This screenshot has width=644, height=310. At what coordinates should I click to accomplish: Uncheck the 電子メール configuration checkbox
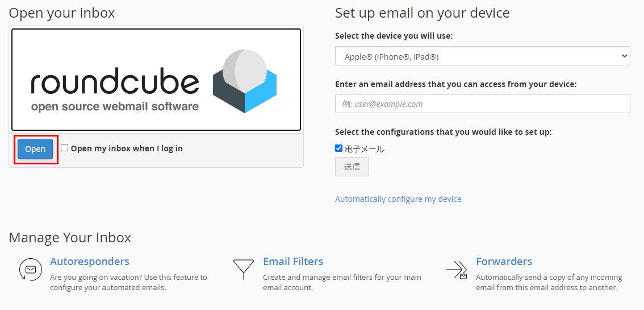tap(339, 148)
